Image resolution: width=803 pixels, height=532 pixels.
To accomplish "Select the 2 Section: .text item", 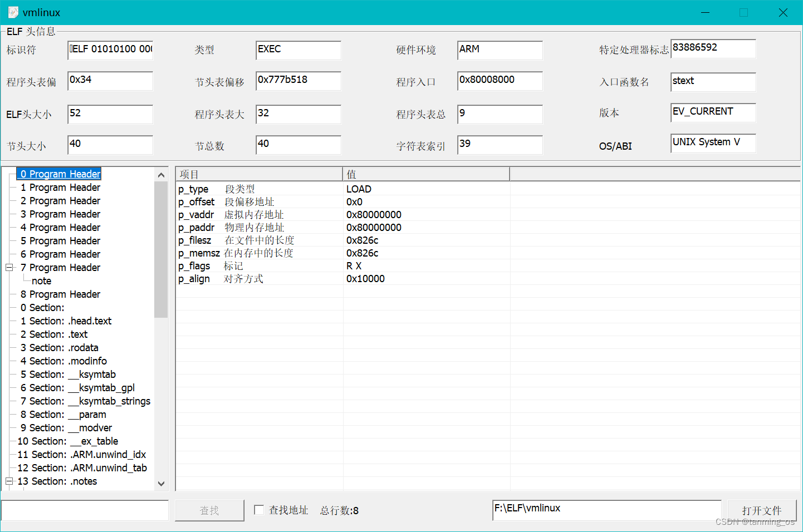I will [53, 334].
